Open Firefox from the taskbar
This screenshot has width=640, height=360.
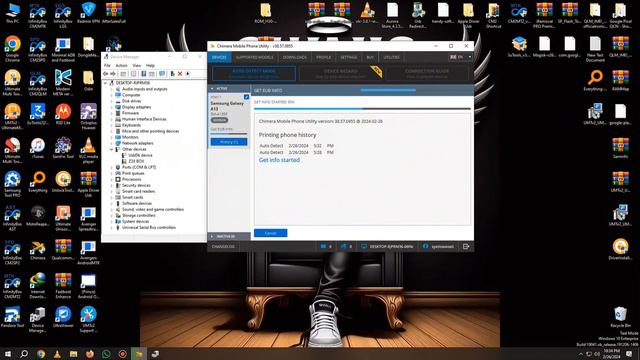click(90, 354)
